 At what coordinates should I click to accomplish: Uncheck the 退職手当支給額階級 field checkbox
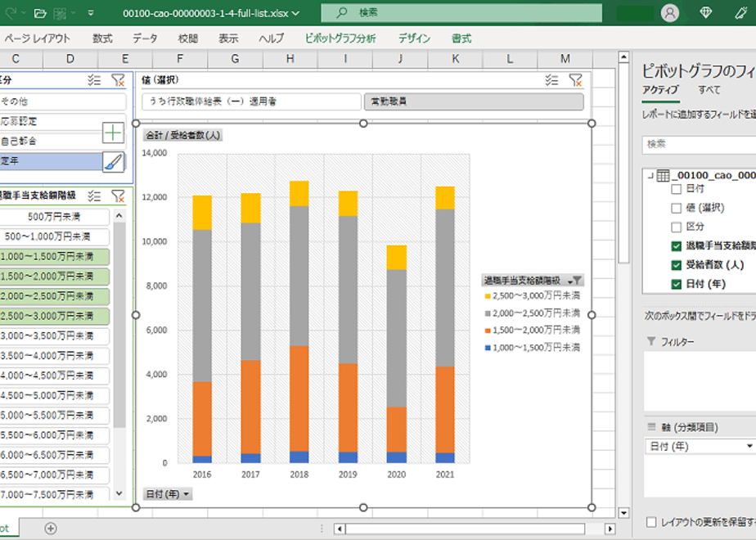pyautogui.click(x=676, y=246)
